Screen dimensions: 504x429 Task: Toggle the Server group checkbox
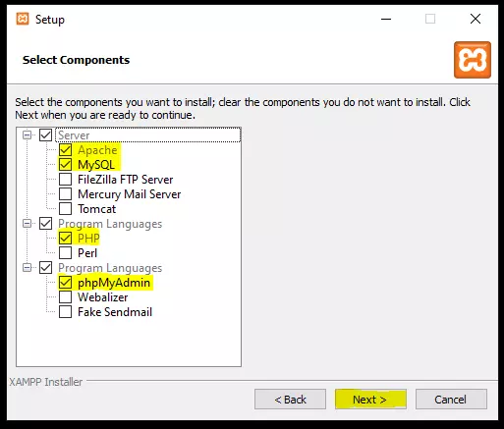45,134
